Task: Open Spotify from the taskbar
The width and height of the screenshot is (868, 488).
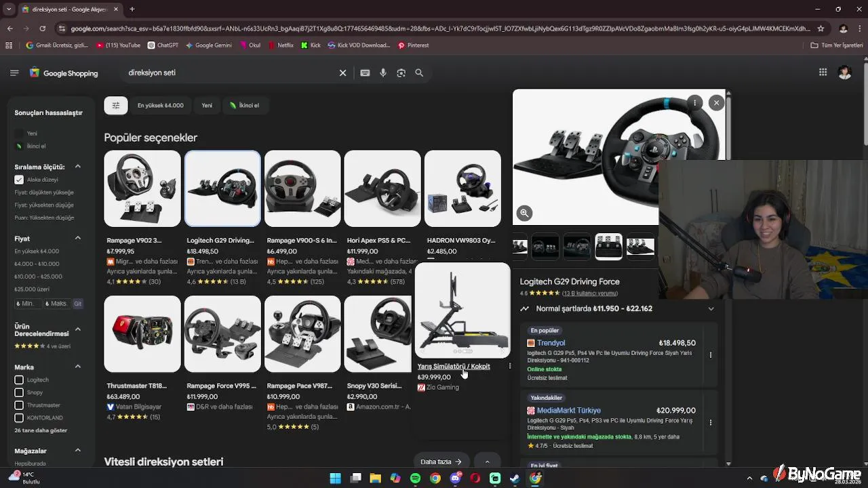Action: pyautogui.click(x=415, y=479)
